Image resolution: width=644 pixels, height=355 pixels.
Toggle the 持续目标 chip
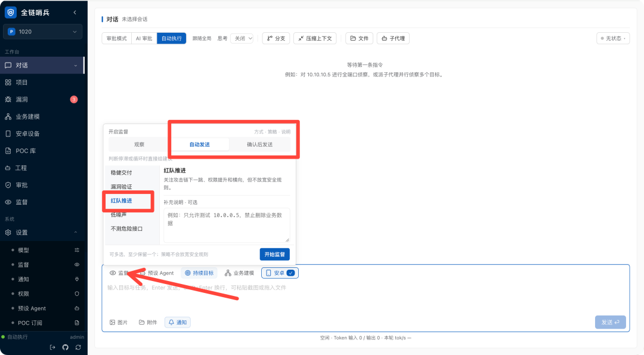(200, 273)
